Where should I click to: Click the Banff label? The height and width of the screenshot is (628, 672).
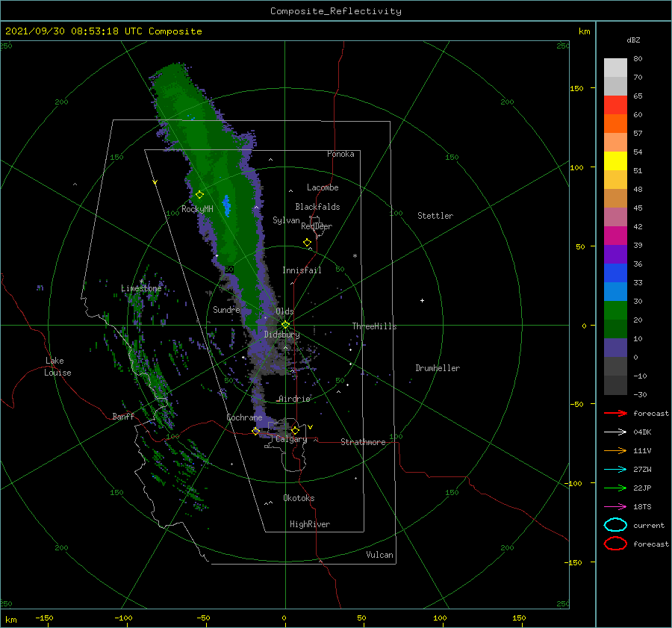(x=123, y=416)
